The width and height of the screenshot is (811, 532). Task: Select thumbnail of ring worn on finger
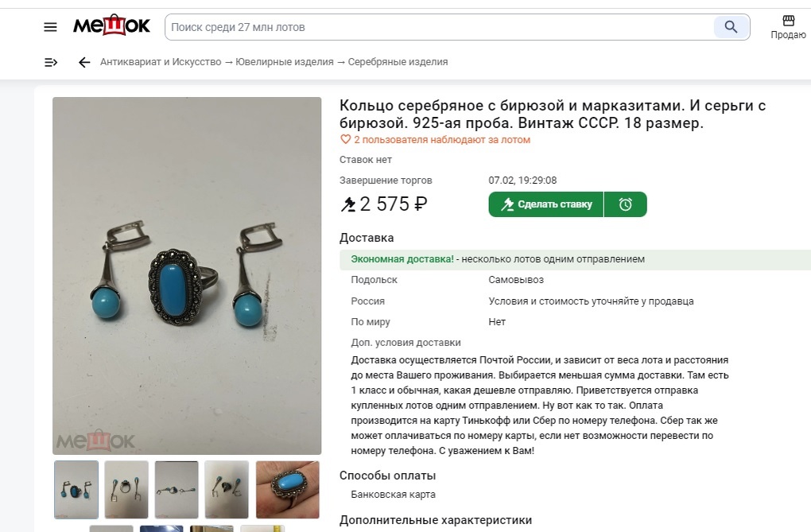click(x=288, y=490)
